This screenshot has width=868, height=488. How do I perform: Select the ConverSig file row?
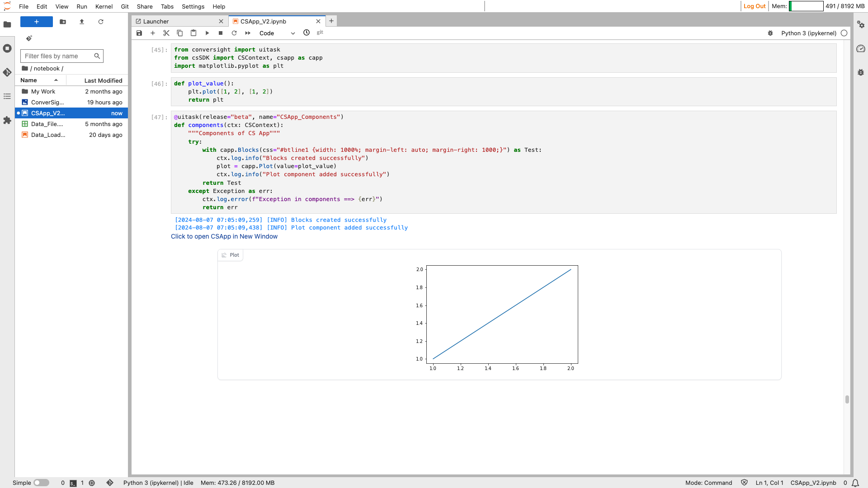click(71, 102)
